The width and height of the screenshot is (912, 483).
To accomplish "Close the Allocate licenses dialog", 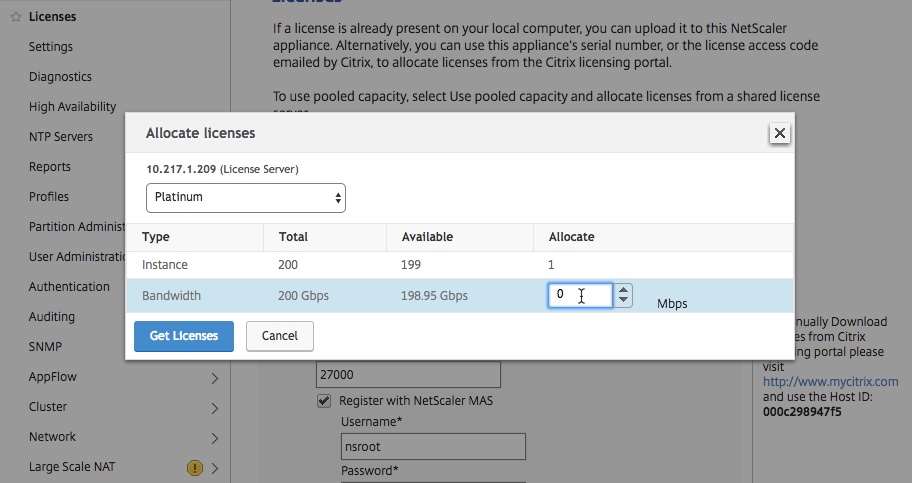I will [779, 133].
